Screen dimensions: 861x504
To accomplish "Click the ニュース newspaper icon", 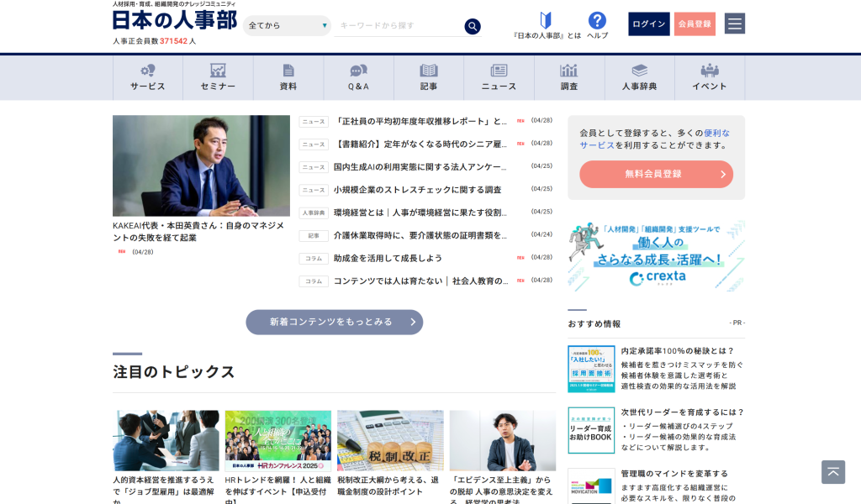I will 499,71.
